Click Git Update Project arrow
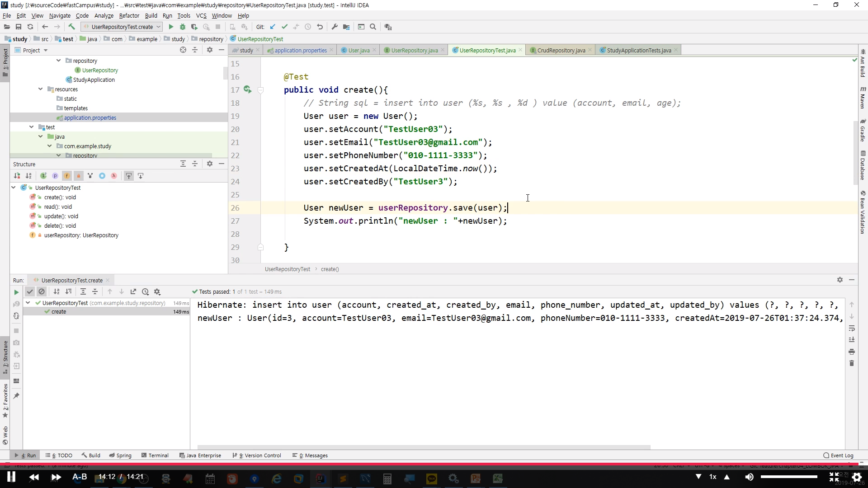The width and height of the screenshot is (868, 488). click(273, 27)
